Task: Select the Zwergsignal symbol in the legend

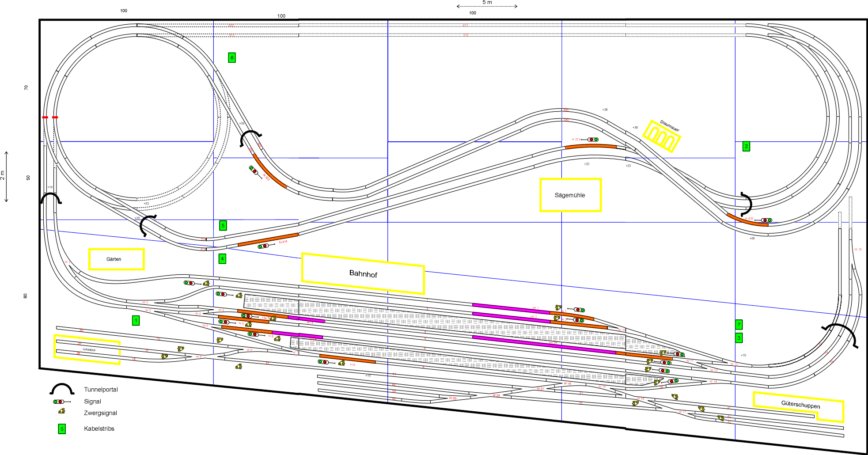Action: 62,411
